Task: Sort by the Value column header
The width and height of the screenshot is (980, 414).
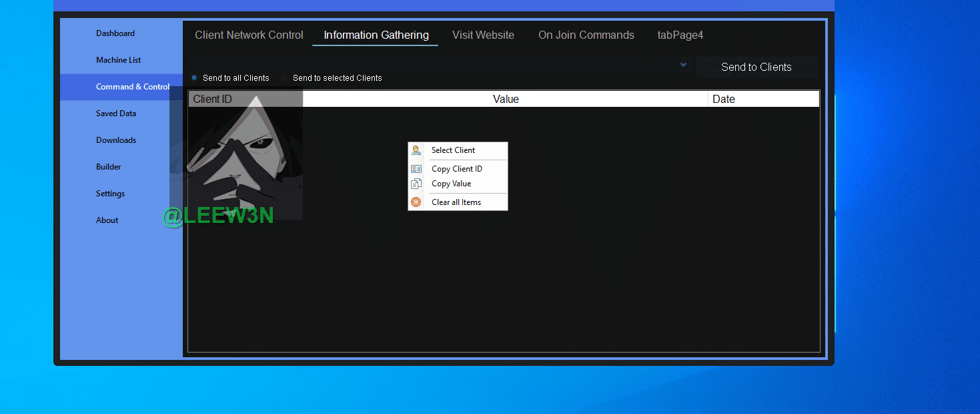Action: pos(505,99)
